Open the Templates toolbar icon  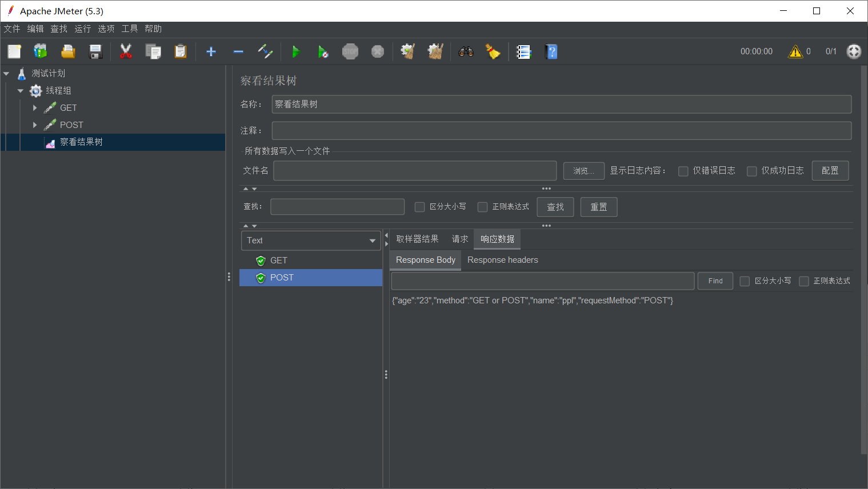pyautogui.click(x=41, y=51)
